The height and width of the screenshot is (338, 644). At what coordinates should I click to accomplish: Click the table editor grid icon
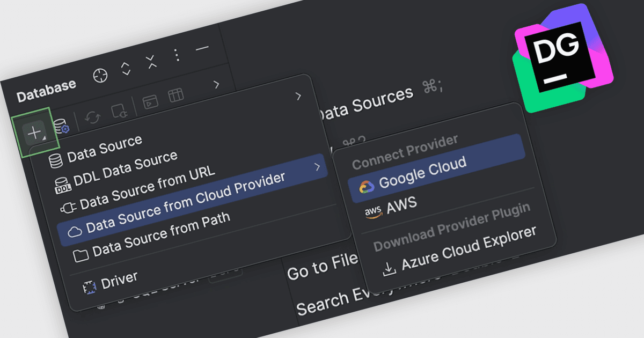[x=175, y=95]
